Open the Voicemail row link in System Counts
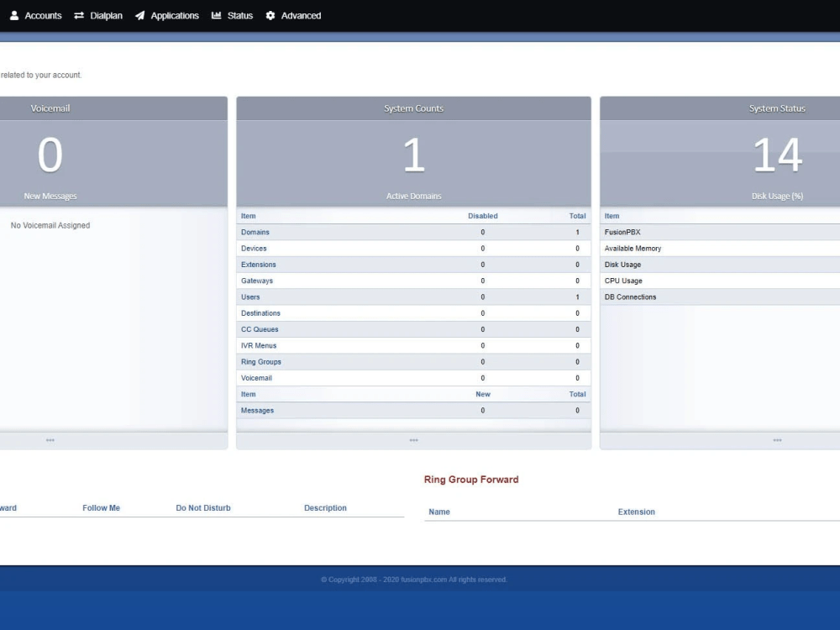The image size is (840, 630). tap(256, 378)
